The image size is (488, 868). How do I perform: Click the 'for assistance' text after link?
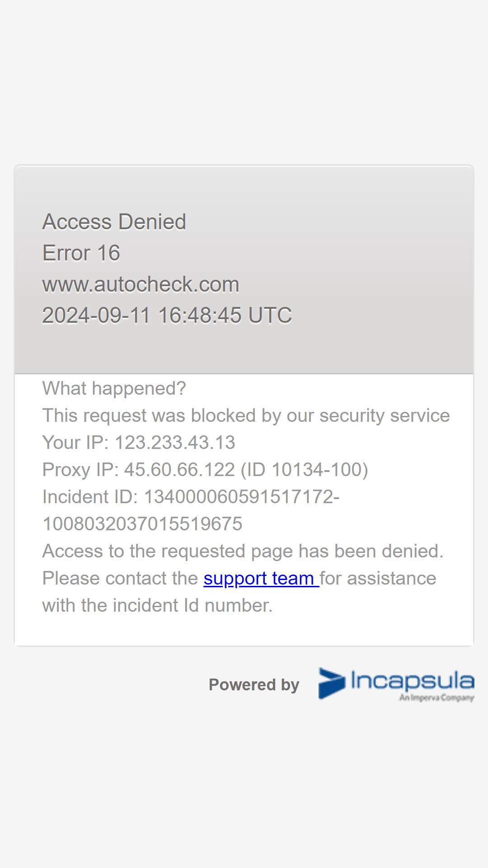[378, 578]
